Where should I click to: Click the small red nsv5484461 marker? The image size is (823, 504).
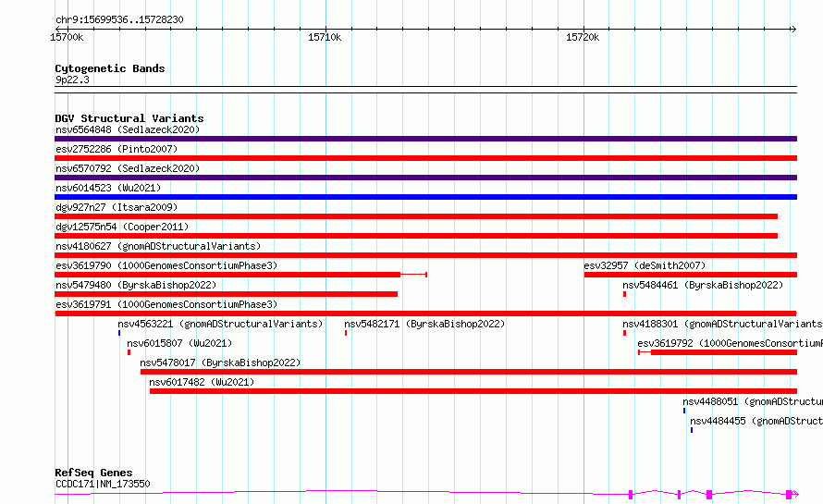click(624, 294)
